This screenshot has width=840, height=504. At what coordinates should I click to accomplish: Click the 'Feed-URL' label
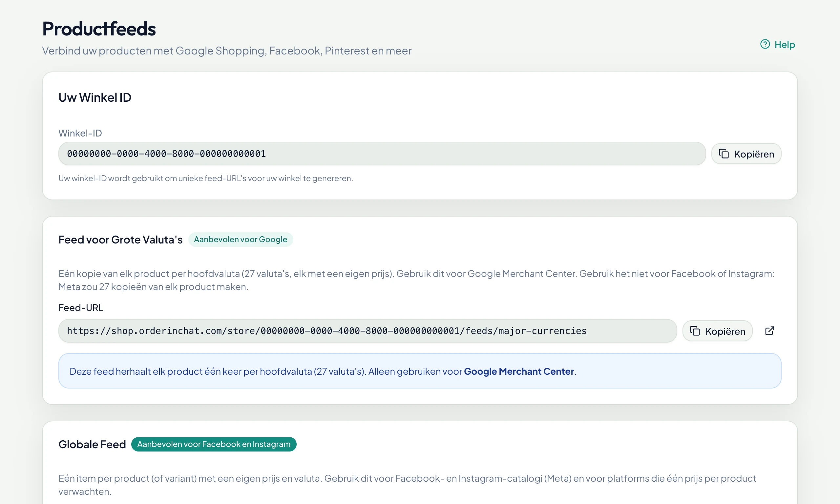coord(80,308)
